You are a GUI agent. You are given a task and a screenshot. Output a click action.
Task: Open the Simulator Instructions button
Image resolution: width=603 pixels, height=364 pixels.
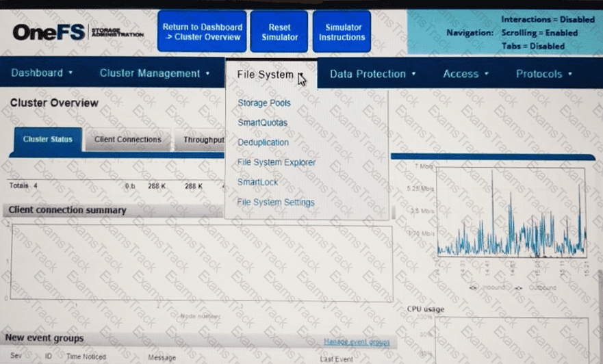point(342,32)
